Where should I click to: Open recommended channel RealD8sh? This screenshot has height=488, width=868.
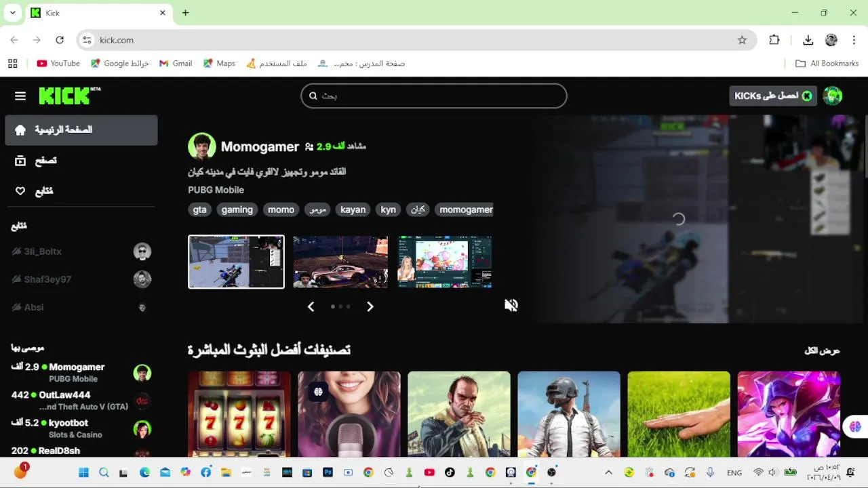81,451
